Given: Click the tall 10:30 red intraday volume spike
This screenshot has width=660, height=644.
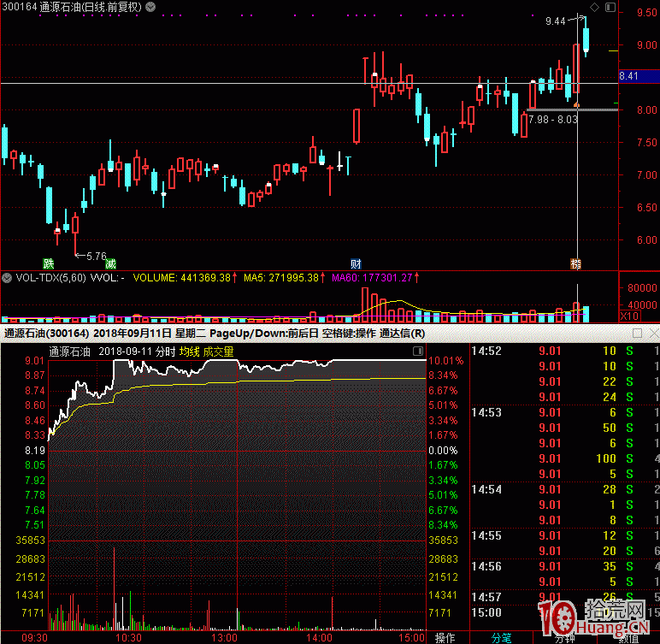Looking at the screenshot, I should 114,588.
